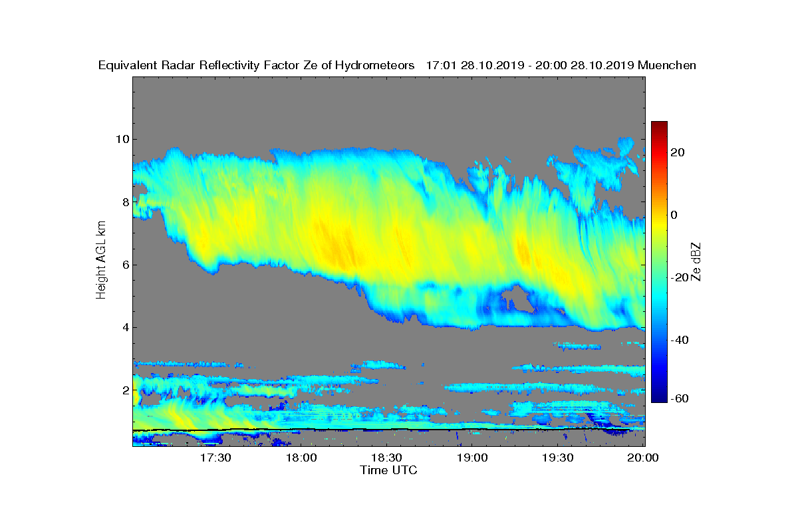This screenshot has height=532, width=798.
Task: Select the 'Height AGL km' axis label
Action: point(101,261)
